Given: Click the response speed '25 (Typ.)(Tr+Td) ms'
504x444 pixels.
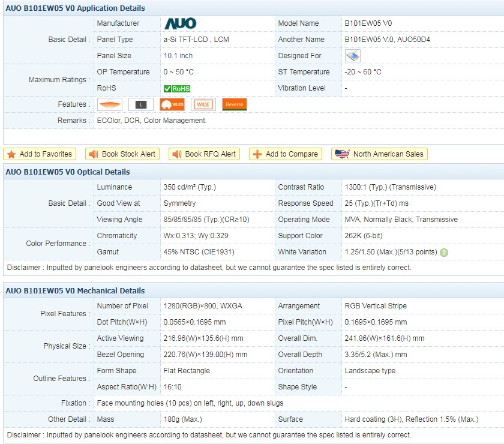Looking at the screenshot, I should 376,203.
